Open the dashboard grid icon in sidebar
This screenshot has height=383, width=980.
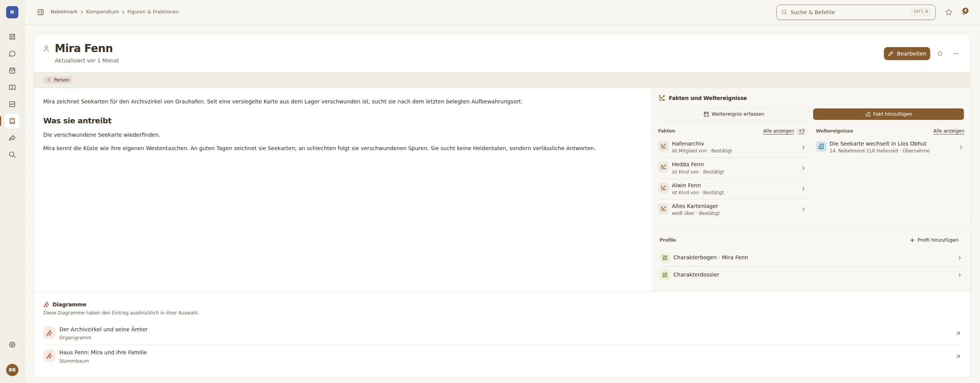[12, 37]
